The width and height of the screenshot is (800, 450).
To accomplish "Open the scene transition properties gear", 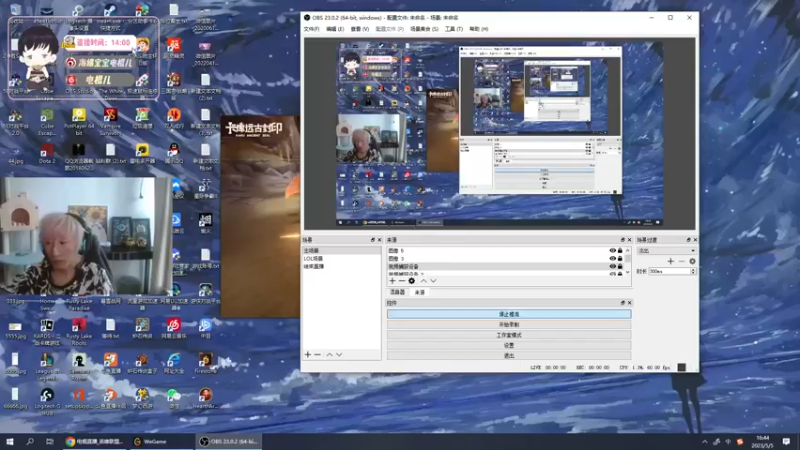I will (692, 261).
